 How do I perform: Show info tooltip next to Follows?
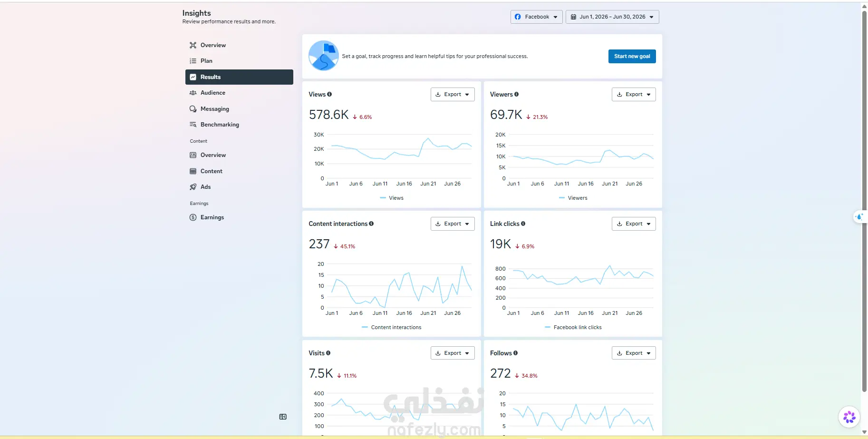click(515, 353)
